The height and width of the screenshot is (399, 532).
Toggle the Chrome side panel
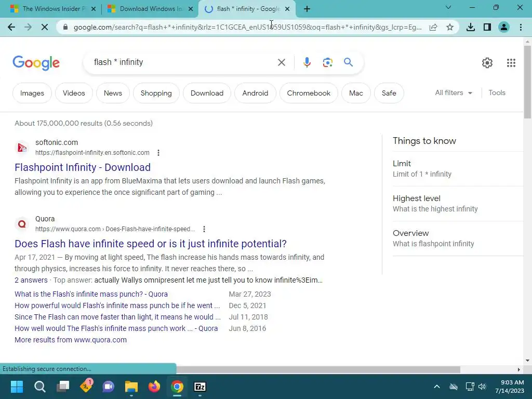[487, 27]
